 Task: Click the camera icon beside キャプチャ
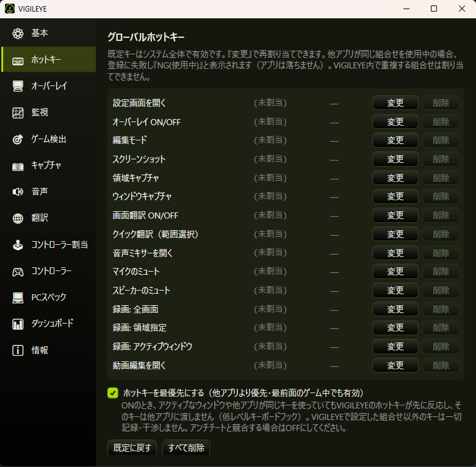(18, 167)
